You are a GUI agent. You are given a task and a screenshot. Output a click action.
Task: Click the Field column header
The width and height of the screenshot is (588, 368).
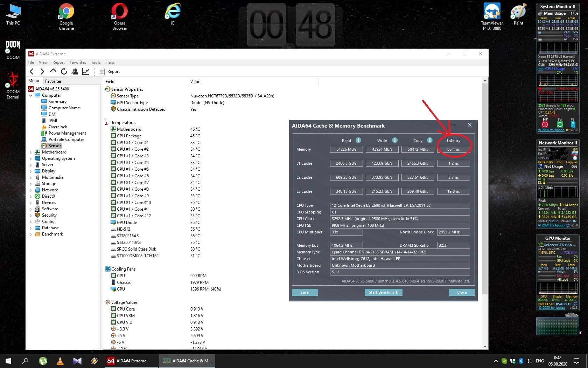tap(146, 82)
